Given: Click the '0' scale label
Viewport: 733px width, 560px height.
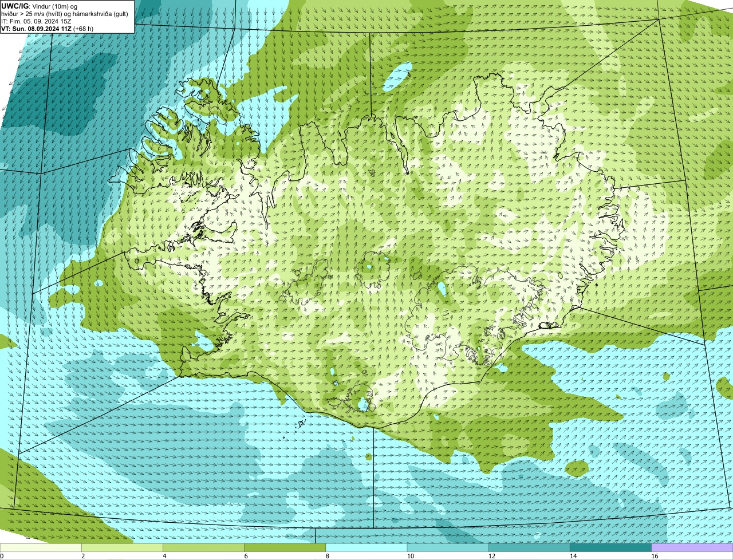Looking at the screenshot, I should 2,556.
